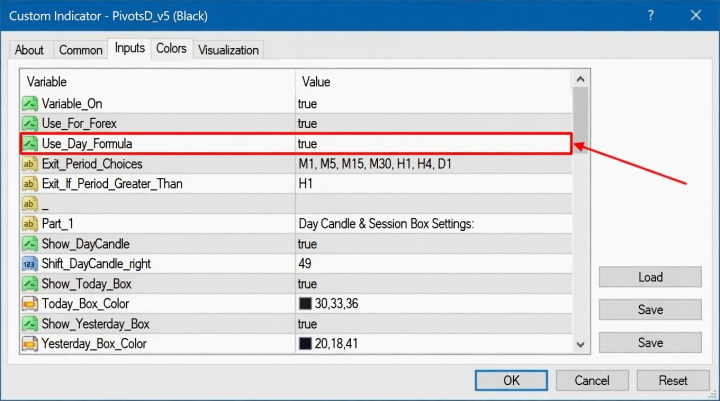Select the Today_Box_Color variable name
720x401 pixels.
point(85,304)
